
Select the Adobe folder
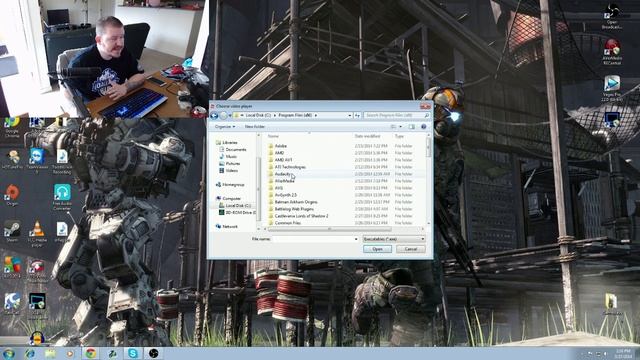pos(280,146)
